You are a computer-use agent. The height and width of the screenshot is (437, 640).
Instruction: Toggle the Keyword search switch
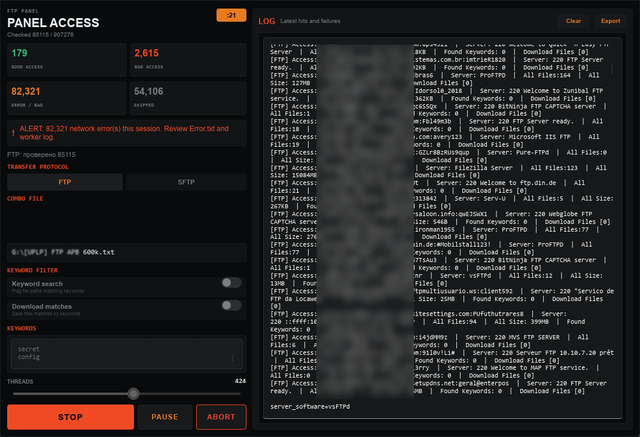[x=231, y=282]
